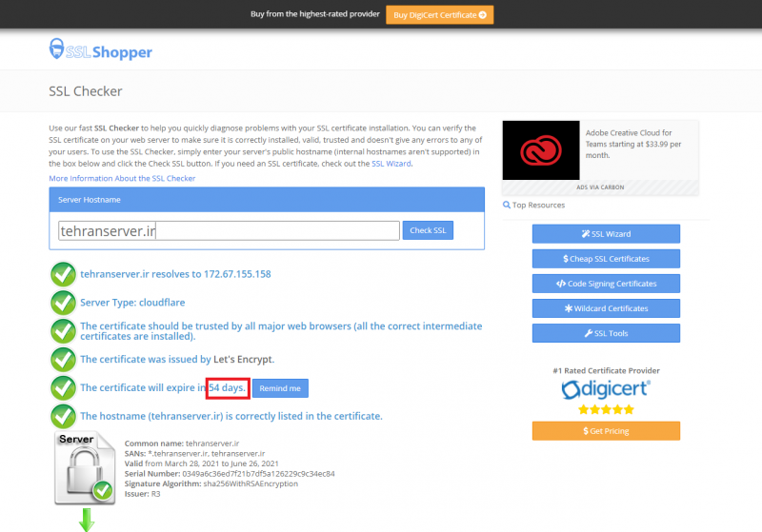The height and width of the screenshot is (532, 762).
Task: Click the Server Hostname input field
Action: pyautogui.click(x=229, y=230)
